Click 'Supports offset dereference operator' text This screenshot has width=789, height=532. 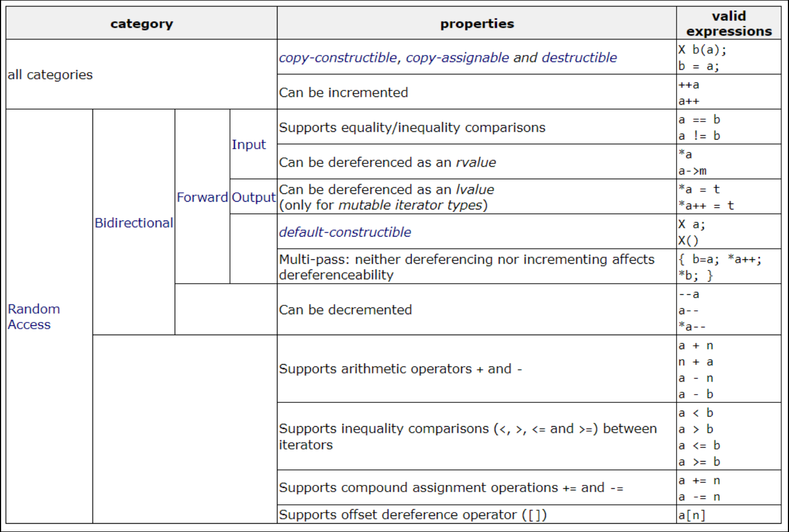[x=412, y=515]
